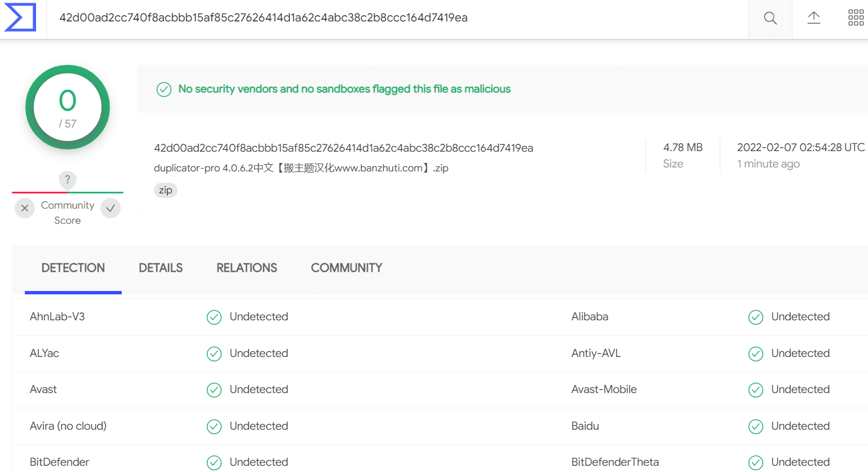This screenshot has height=472, width=868.
Task: Click AhnLab-V3 undetected check icon
Action: [214, 317]
